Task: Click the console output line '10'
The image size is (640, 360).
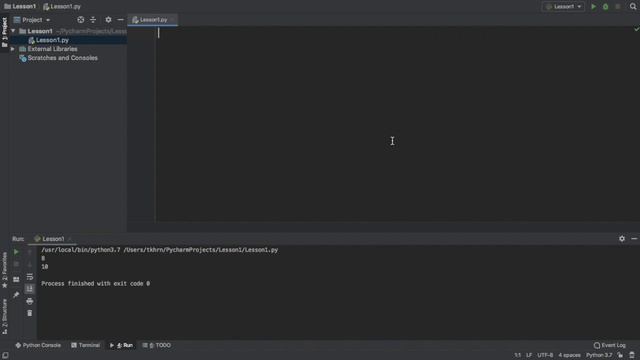Action: pyautogui.click(x=44, y=267)
